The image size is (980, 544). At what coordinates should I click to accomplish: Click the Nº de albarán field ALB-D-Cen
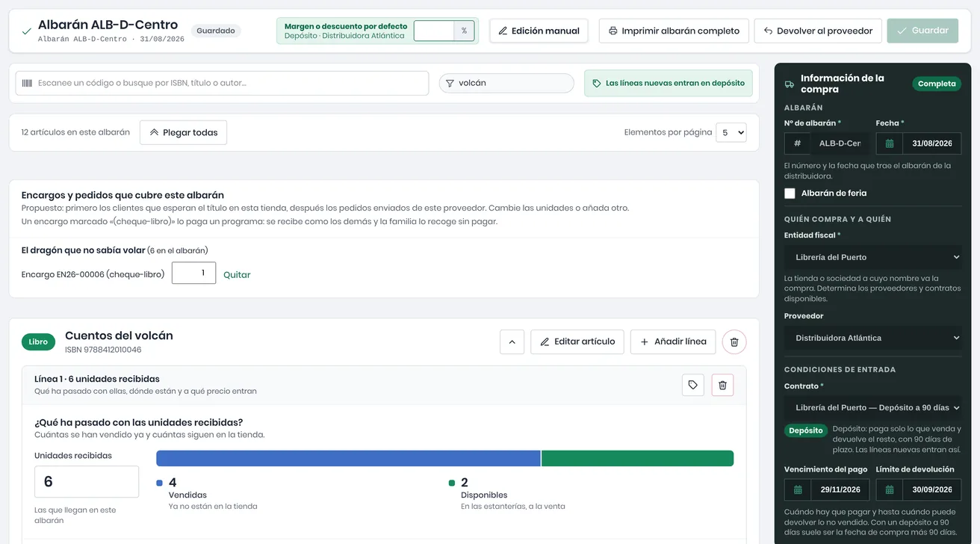(840, 143)
